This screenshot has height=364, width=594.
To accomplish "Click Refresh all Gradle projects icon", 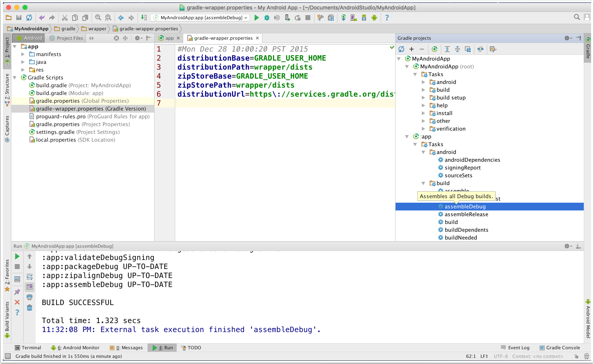I will tap(401, 49).
